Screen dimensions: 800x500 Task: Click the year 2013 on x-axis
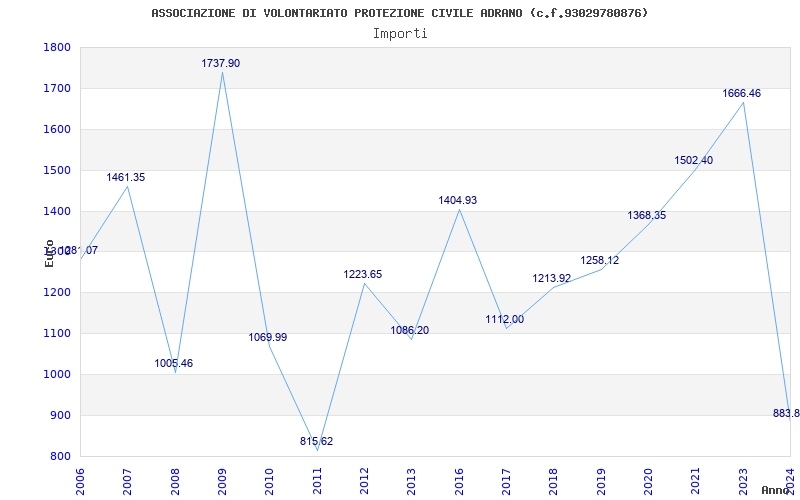pos(412,480)
